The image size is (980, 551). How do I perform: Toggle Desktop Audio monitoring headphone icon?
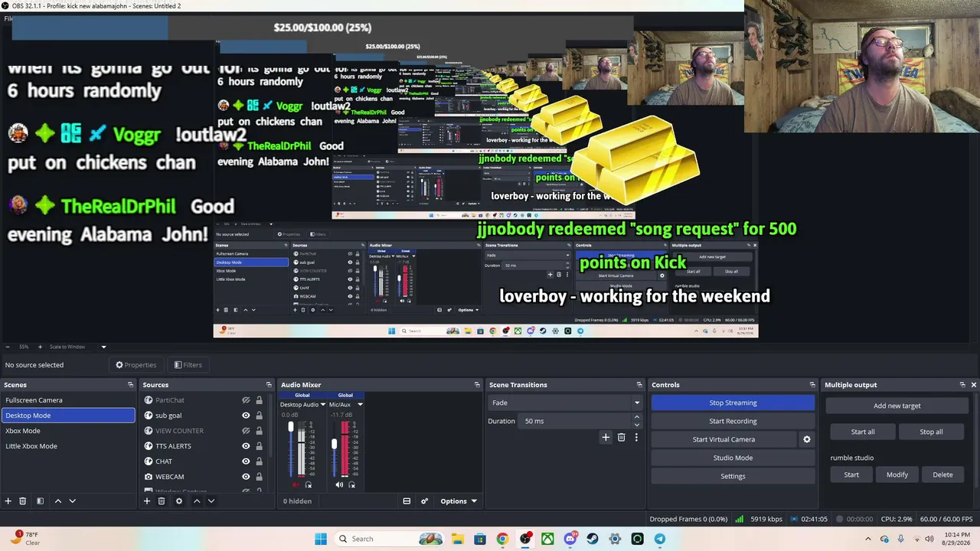[x=309, y=484]
